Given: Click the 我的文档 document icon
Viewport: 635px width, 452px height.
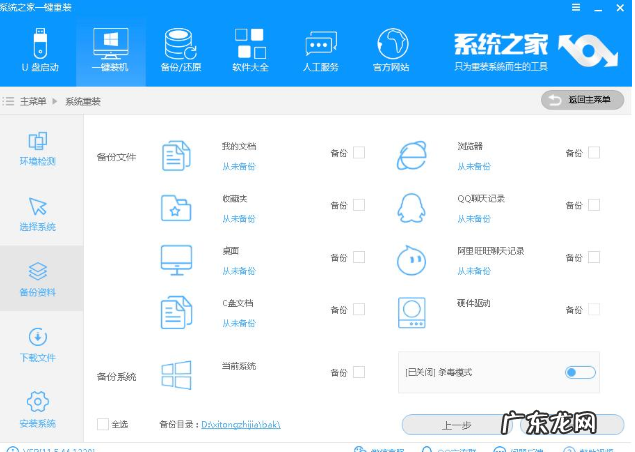Looking at the screenshot, I should click(x=176, y=156).
